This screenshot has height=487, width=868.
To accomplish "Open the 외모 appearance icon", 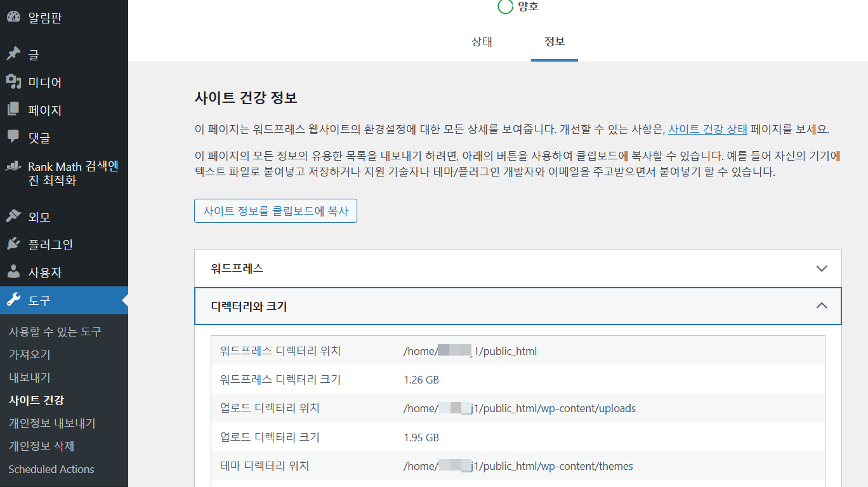I will pos(14,215).
